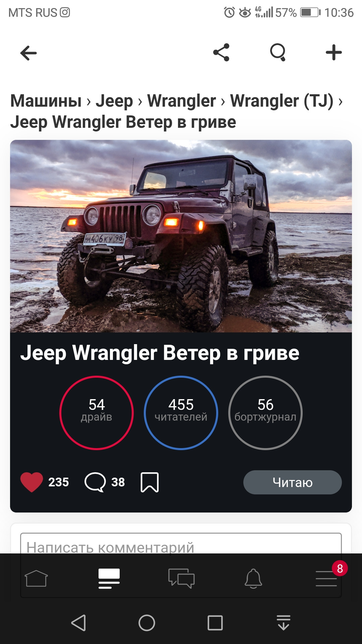This screenshot has height=644, width=362.
Task: Toggle the Читаю subscription button
Action: tap(293, 482)
